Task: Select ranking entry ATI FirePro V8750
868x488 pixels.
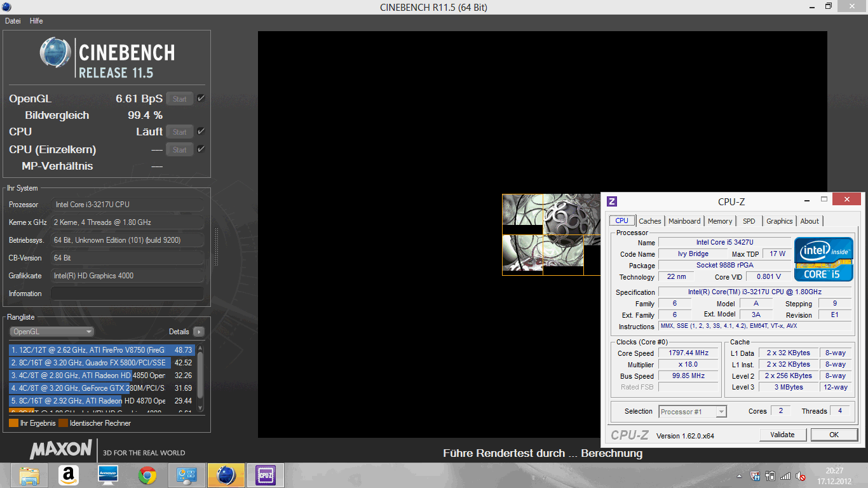Action: pyautogui.click(x=102, y=350)
